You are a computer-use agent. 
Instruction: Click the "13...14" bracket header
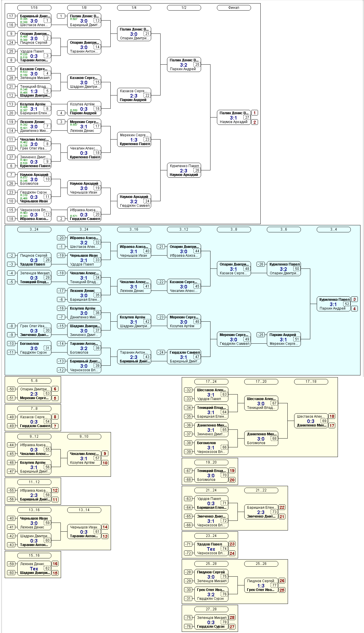click(x=84, y=510)
